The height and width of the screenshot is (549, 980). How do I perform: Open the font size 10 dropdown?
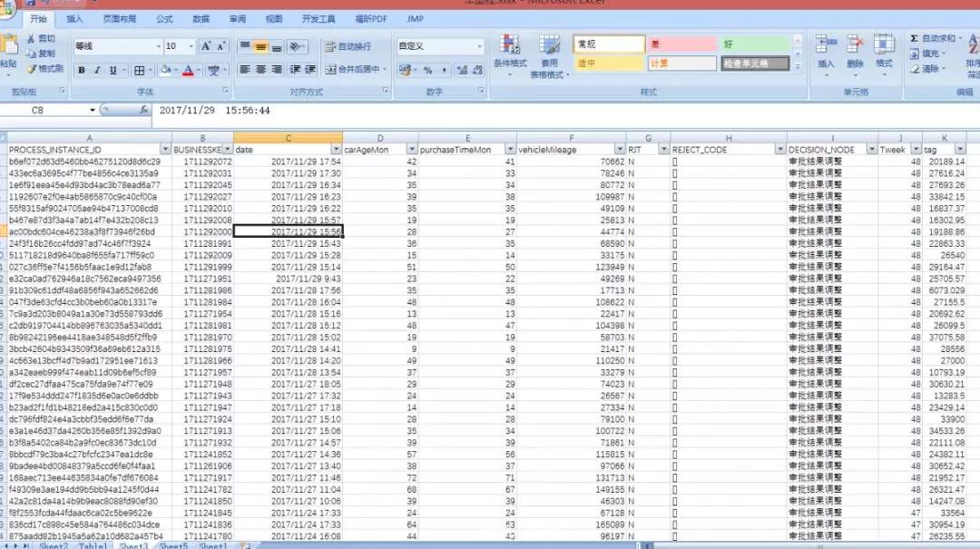(x=191, y=46)
